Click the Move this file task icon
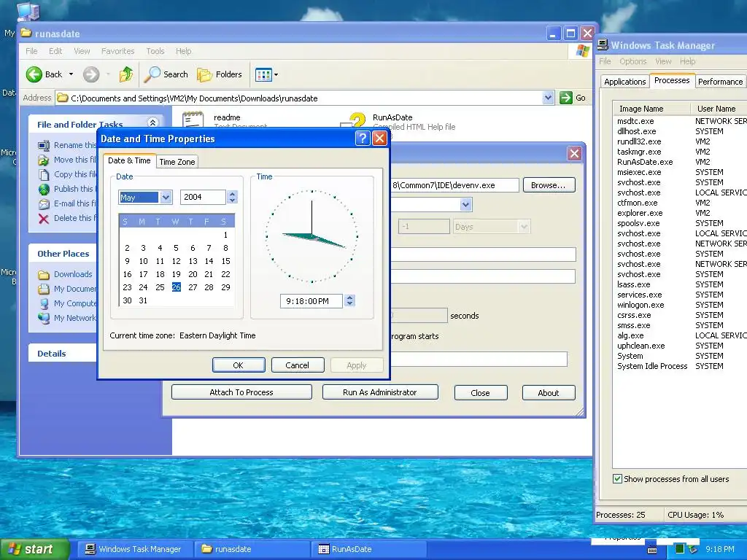The width and height of the screenshot is (747, 560). click(44, 160)
